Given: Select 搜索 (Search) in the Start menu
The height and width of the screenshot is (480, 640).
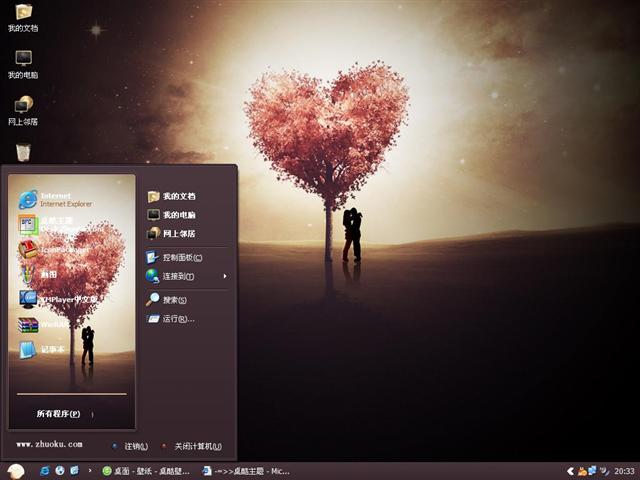Looking at the screenshot, I should 174,300.
